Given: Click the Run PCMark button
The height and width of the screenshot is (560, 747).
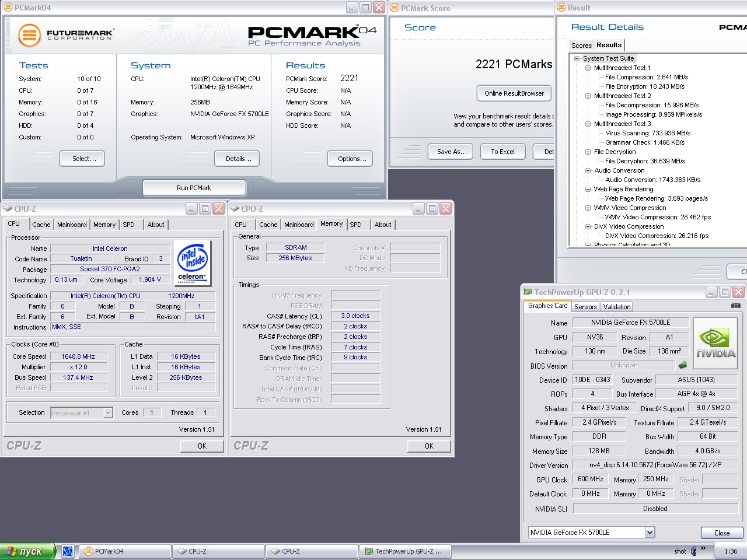Looking at the screenshot, I should click(194, 188).
